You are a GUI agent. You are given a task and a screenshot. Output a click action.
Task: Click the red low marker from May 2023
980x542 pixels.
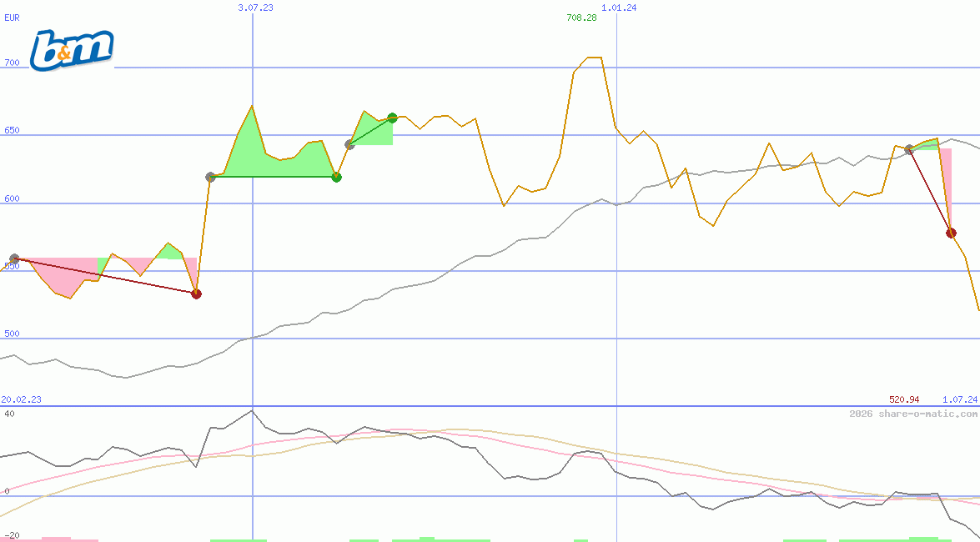point(196,294)
